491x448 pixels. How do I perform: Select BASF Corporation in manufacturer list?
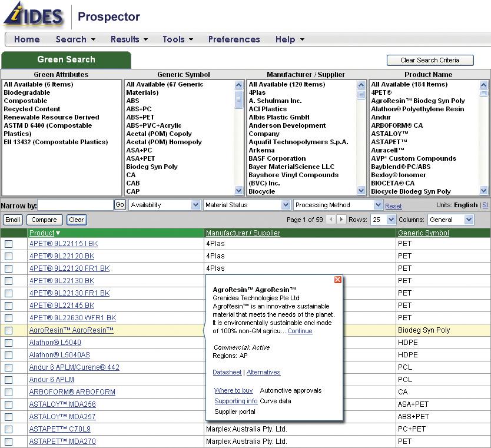[277, 158]
